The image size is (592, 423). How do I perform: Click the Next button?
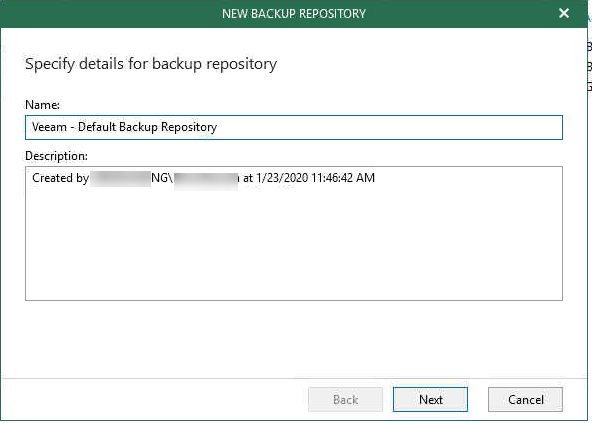(x=430, y=399)
